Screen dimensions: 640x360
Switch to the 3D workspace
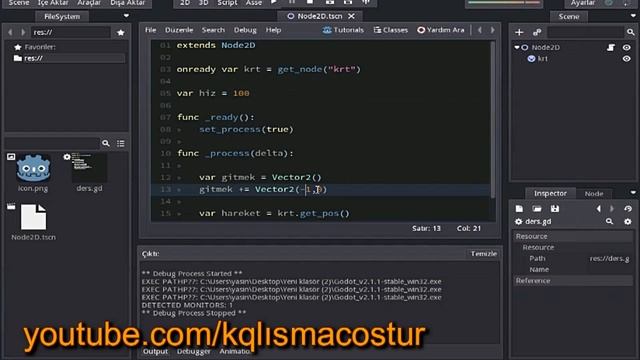203,3
